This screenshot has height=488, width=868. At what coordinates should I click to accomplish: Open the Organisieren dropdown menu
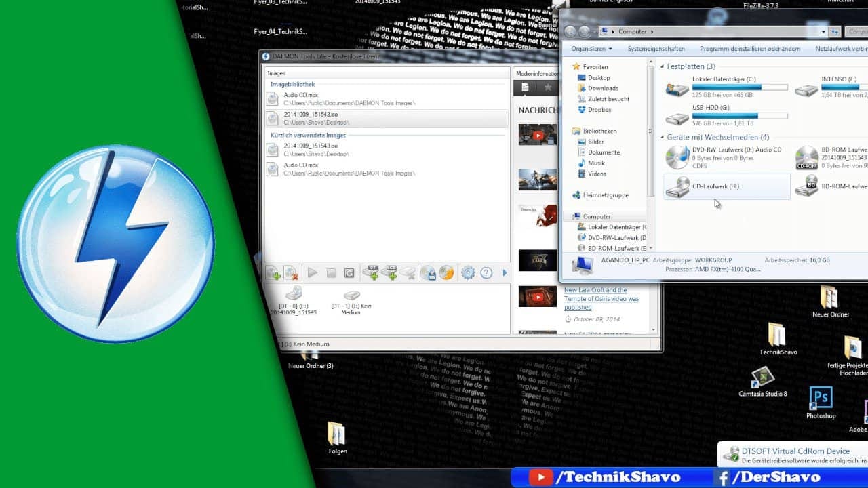(x=591, y=49)
